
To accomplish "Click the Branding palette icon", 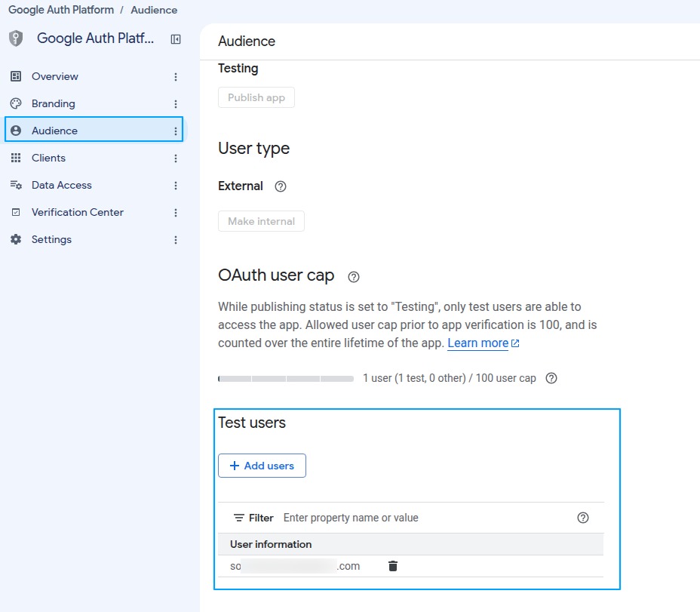I will pyautogui.click(x=16, y=103).
